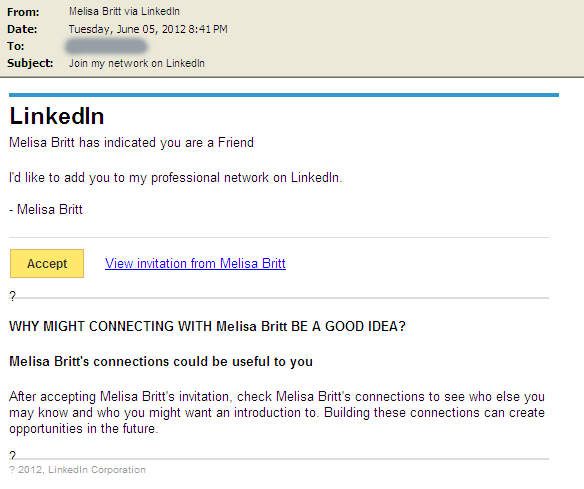Click WHY MIGHT CONNECTING heading
The image size is (584, 489).
click(x=207, y=326)
